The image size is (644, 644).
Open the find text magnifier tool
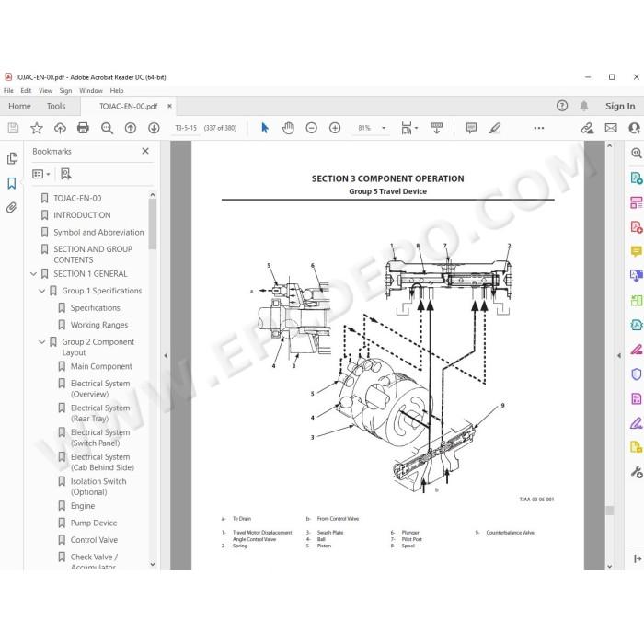[x=107, y=128]
